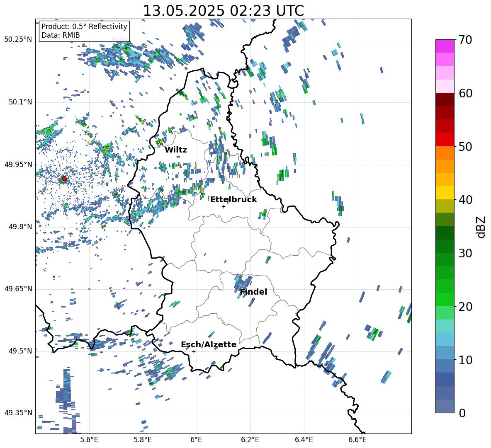Image resolution: width=491 pixels, height=448 pixels.
Task: Click the cross marker below Wiltz
Action: coord(178,157)
